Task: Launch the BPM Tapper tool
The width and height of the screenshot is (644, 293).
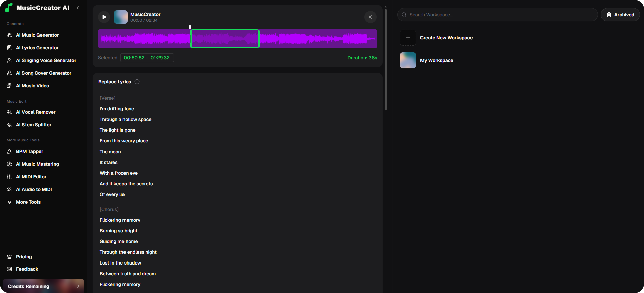Action: 30,151
